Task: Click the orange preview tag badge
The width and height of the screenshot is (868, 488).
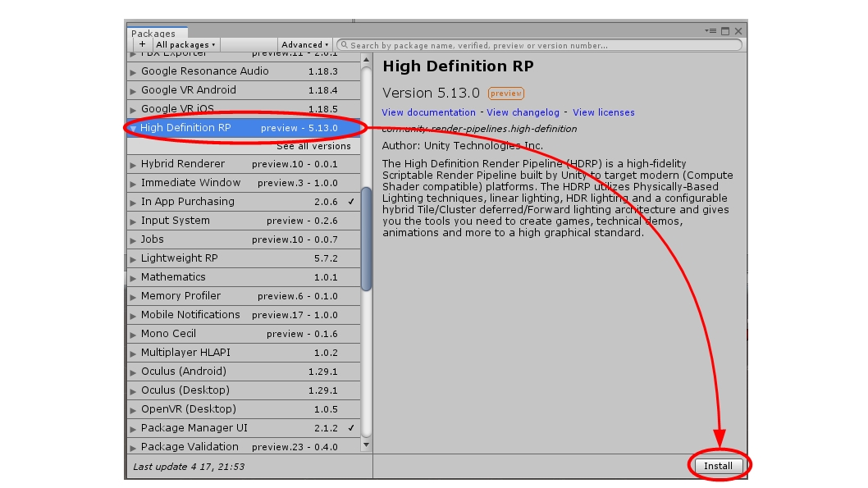Action: [506, 93]
